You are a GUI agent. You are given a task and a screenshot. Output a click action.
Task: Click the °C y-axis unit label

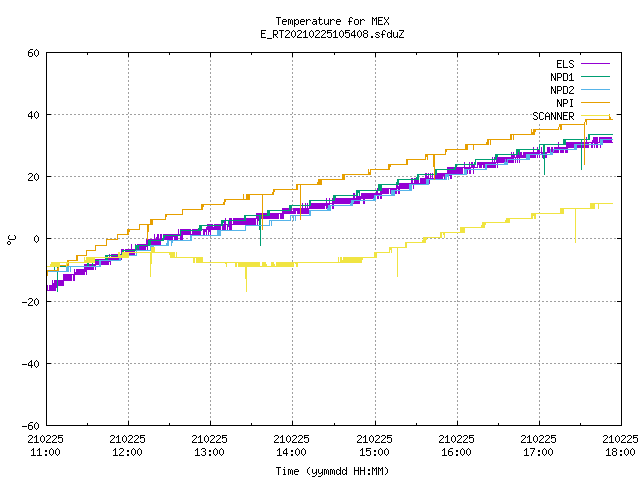click(x=11, y=240)
